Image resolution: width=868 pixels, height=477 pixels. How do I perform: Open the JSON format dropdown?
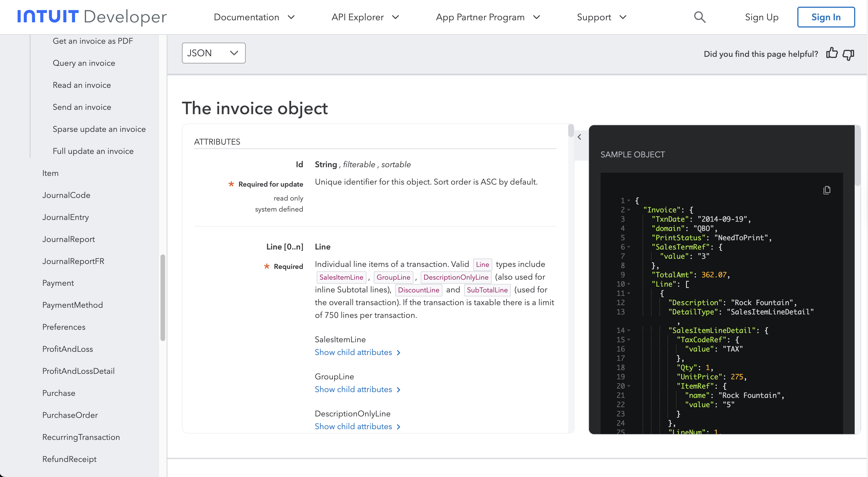tap(213, 53)
